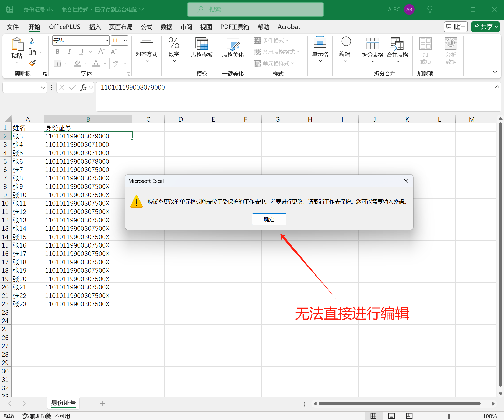Click the Cut scissors icon
The width and height of the screenshot is (504, 420).
coord(32,40)
